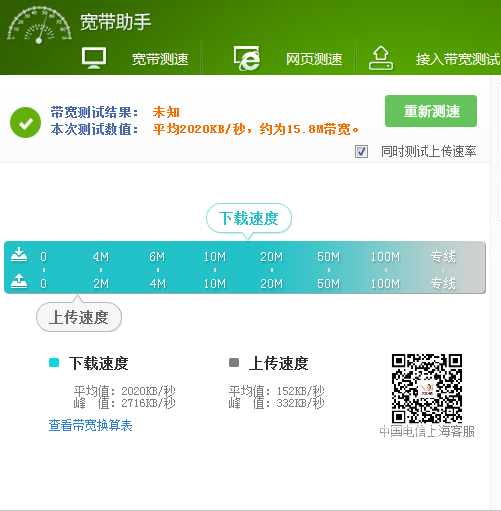Screen dimensions: 501x511
Task: Switch to the 宽带测速 tab
Action: [x=160, y=59]
